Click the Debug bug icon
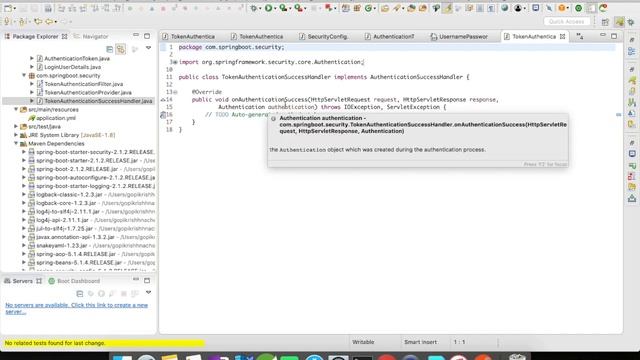Screen dimensions: 640x360 (x=254, y=8)
